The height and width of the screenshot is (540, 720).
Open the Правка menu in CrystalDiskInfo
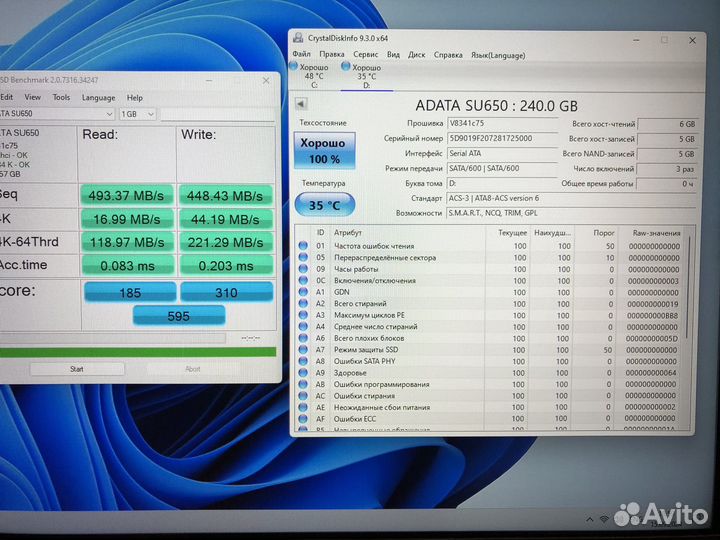click(332, 54)
